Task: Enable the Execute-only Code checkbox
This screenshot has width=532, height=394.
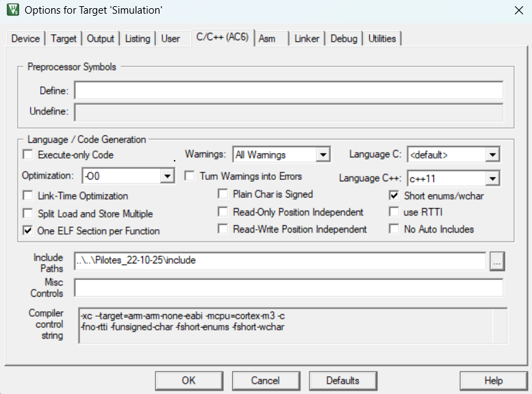Action: click(28, 155)
